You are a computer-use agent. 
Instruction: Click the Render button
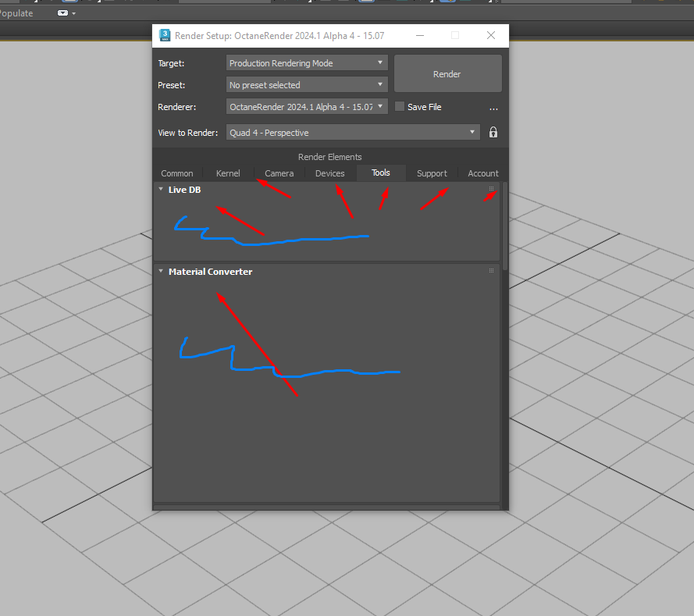click(x=447, y=73)
